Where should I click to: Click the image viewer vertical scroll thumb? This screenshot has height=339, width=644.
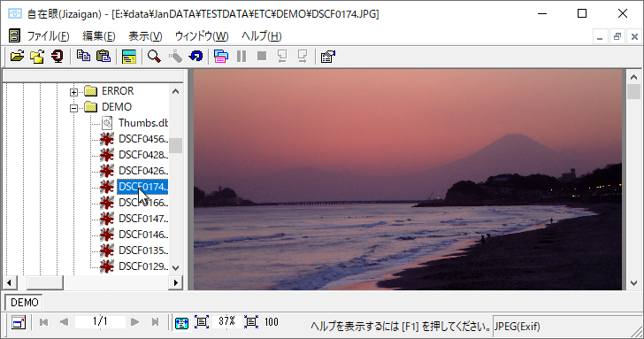point(633,92)
